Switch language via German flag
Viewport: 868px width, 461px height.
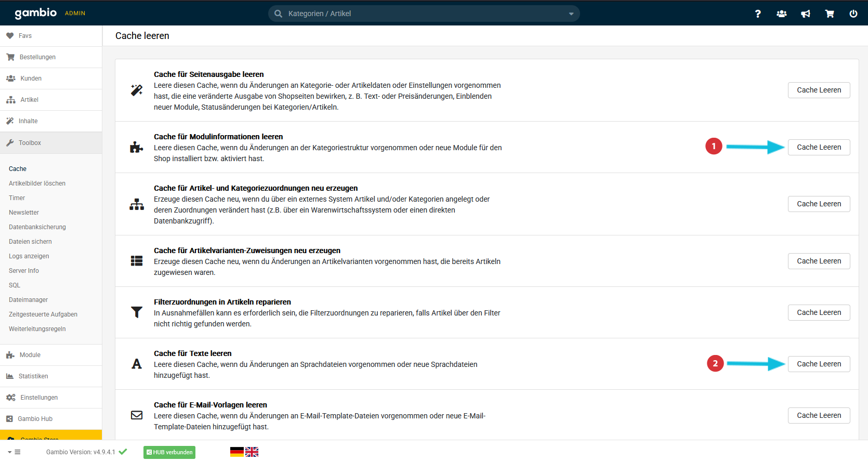click(x=237, y=452)
